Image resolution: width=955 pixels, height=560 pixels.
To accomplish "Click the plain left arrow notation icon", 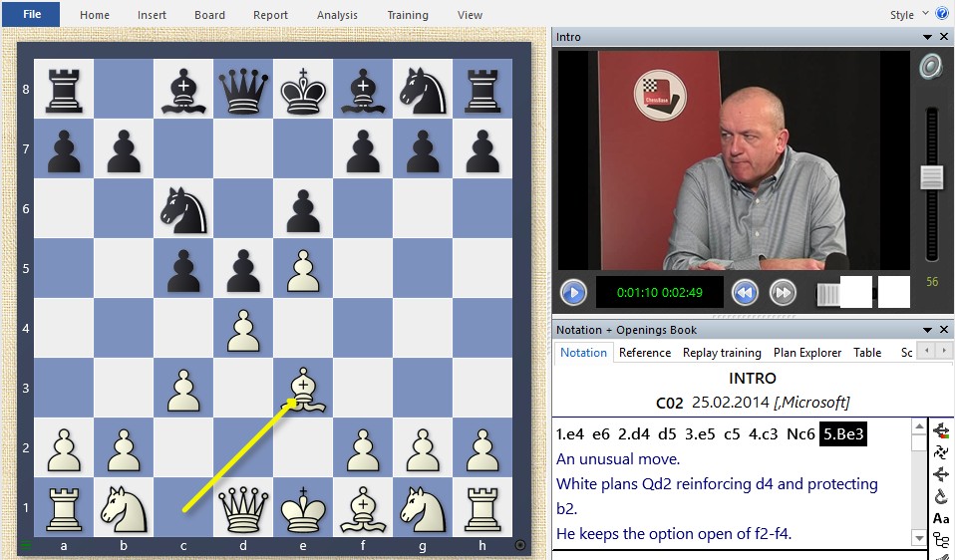I will click(x=940, y=473).
